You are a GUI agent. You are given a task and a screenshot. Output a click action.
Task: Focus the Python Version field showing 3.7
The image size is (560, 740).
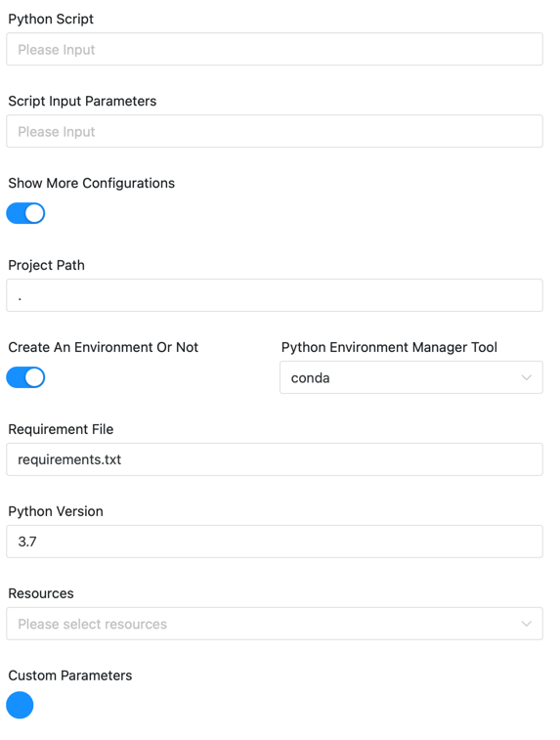tap(275, 542)
